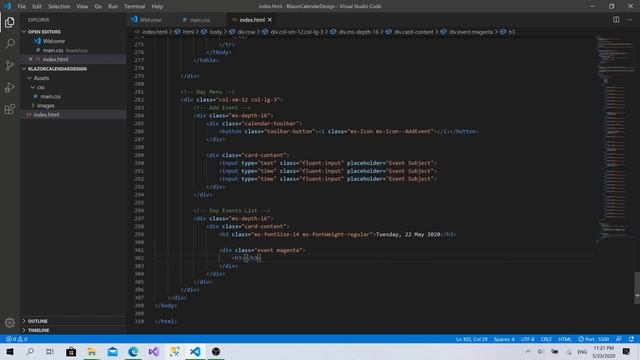Open the Explorer view in activity bar
Viewport: 640px width, 360px height.
click(x=10, y=22)
